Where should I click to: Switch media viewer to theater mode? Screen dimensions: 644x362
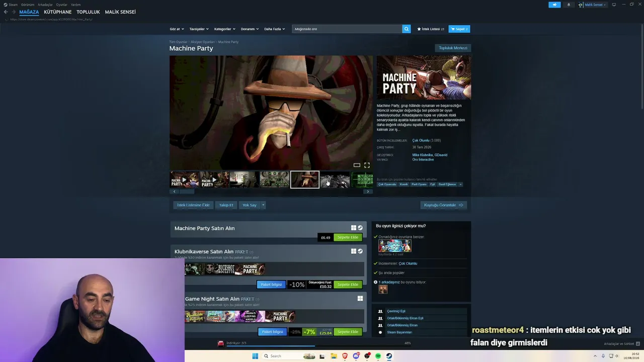[357, 165]
